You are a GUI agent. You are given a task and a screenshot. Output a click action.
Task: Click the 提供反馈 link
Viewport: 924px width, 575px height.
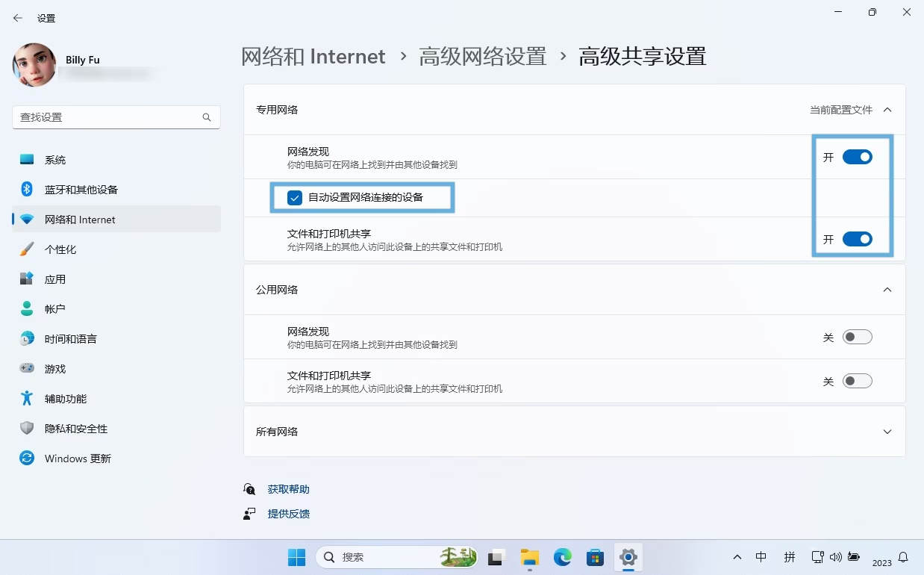click(x=288, y=514)
